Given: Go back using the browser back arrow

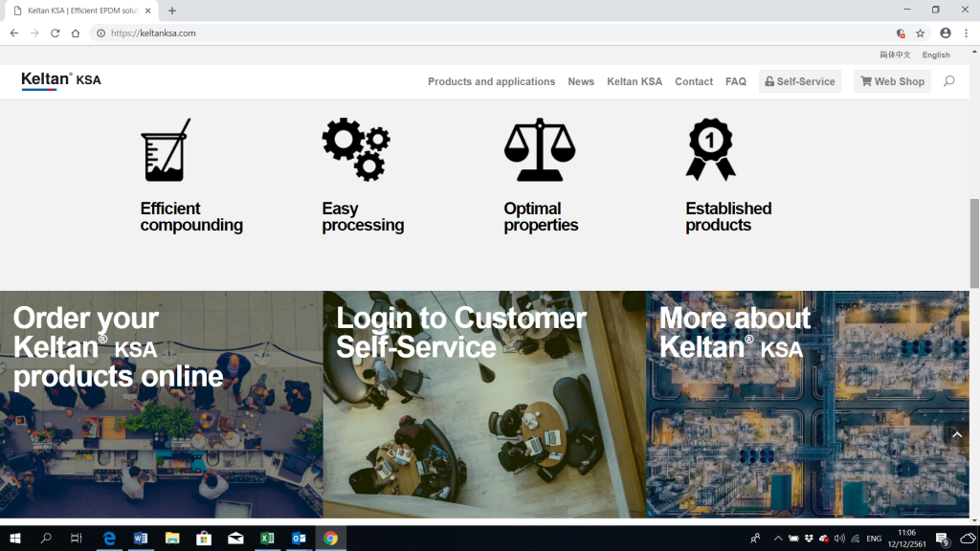Looking at the screenshot, I should [x=14, y=33].
